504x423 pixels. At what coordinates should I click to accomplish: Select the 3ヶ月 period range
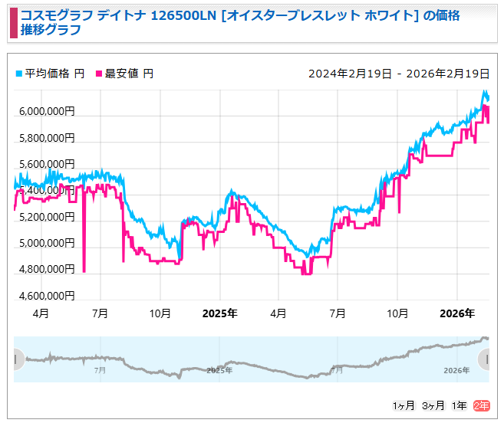(x=433, y=405)
